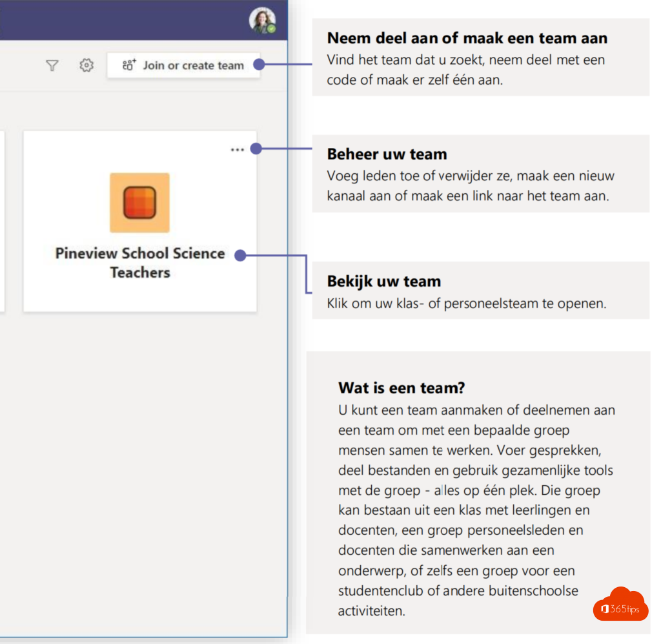The height and width of the screenshot is (644, 661).
Task: Open the three-dot menu on team card
Action: click(x=237, y=149)
